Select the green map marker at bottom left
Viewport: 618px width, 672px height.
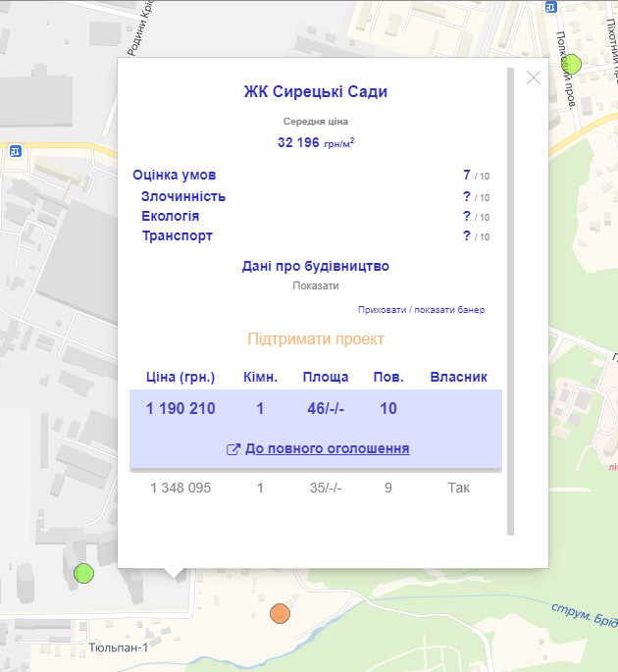(x=83, y=572)
